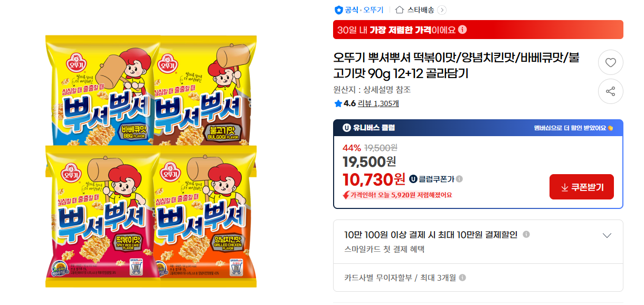Click the 멤버십으로 더 할인 받았어요 text
Image resolution: width=644 pixels, height=305 pixels.
pyautogui.click(x=572, y=128)
